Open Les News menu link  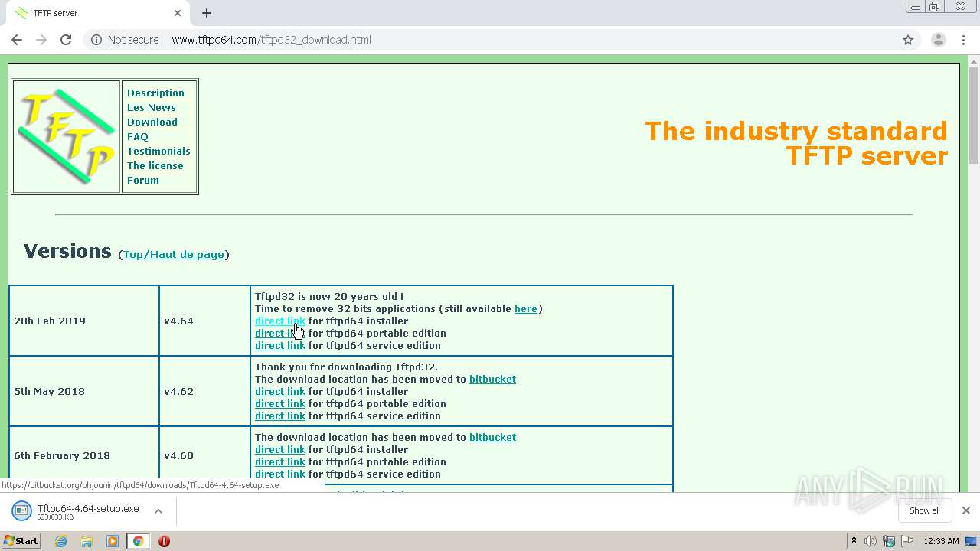[x=151, y=107]
